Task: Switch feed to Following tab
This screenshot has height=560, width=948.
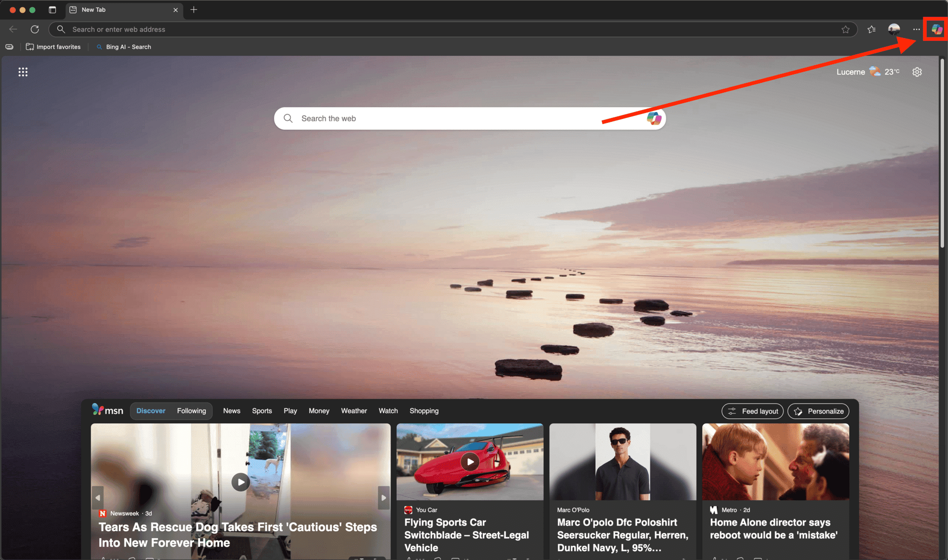Action: coord(191,411)
